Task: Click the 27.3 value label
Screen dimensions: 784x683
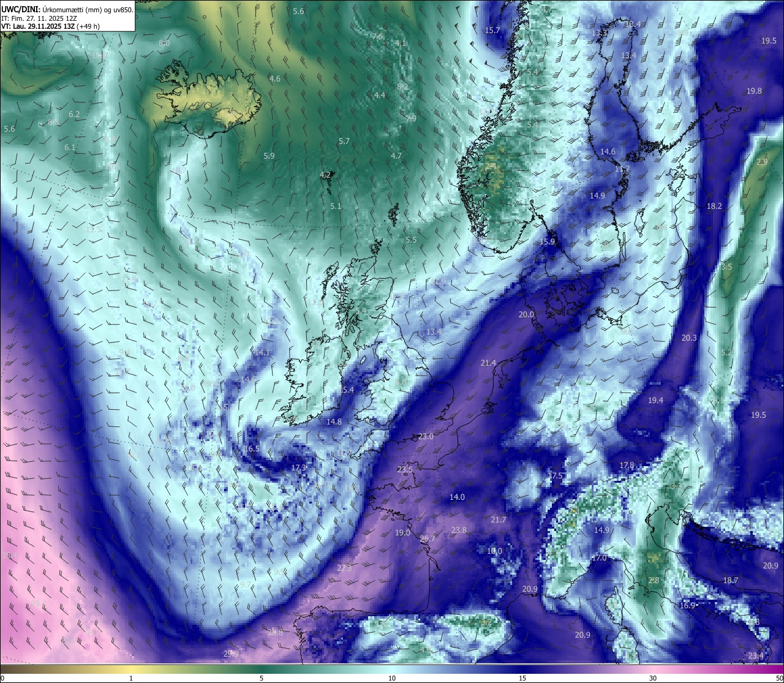Action: click(x=344, y=568)
